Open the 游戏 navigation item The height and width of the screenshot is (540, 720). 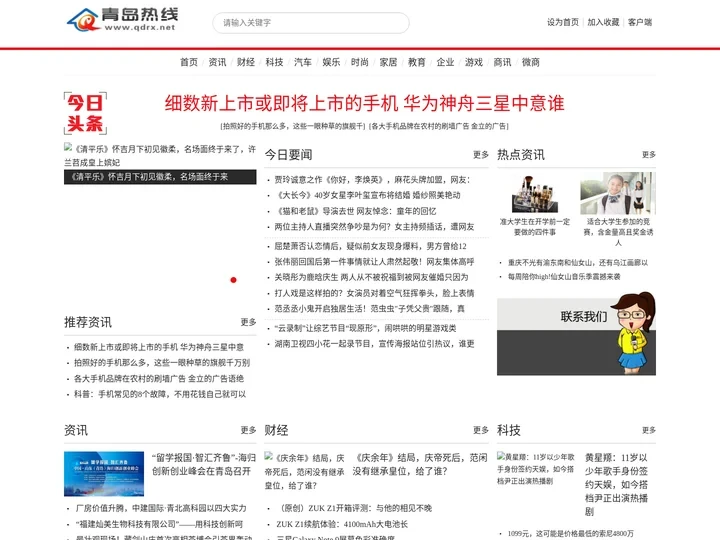point(473,62)
